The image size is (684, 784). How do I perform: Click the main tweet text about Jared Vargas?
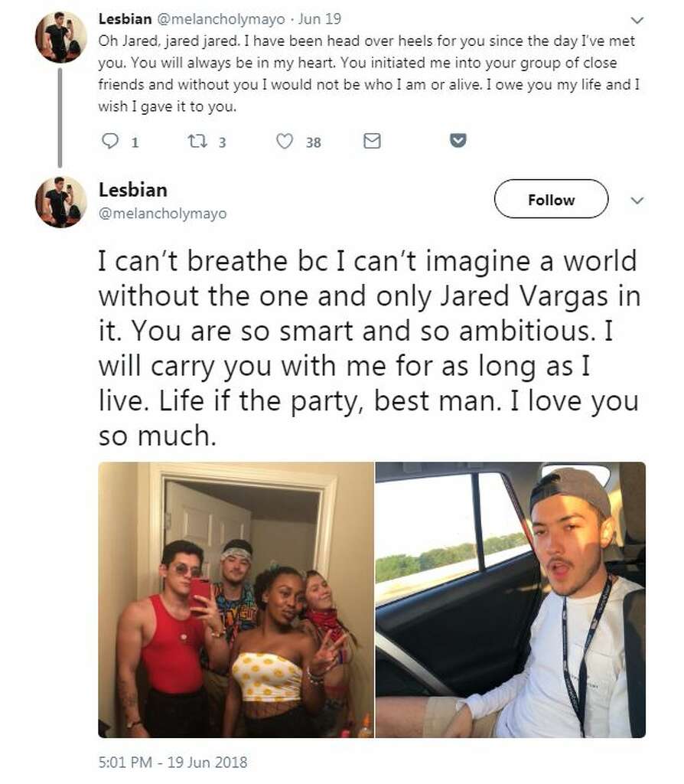tap(370, 348)
